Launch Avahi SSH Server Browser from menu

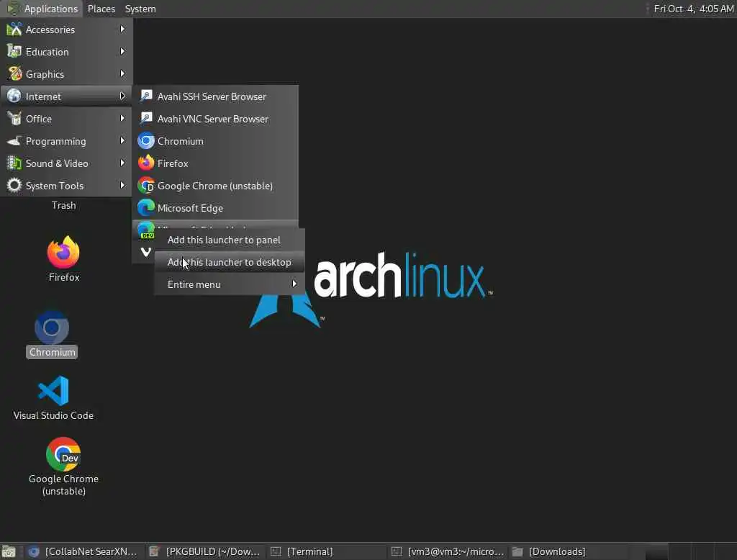(215, 96)
